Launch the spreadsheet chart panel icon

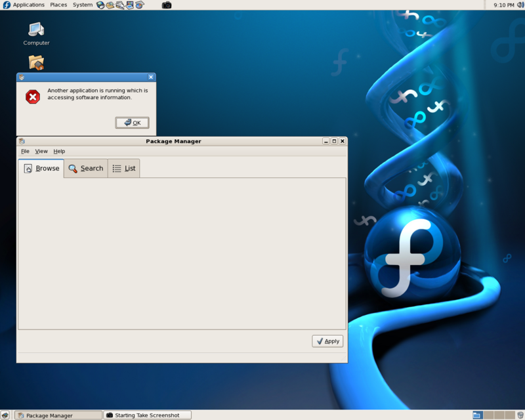pyautogui.click(x=140, y=5)
